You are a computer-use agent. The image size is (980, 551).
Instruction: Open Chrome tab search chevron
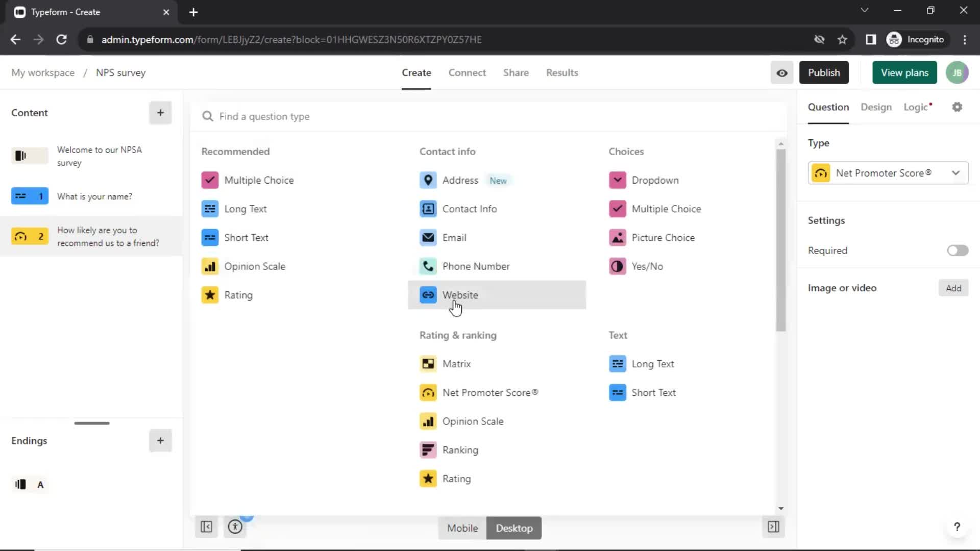pyautogui.click(x=864, y=11)
